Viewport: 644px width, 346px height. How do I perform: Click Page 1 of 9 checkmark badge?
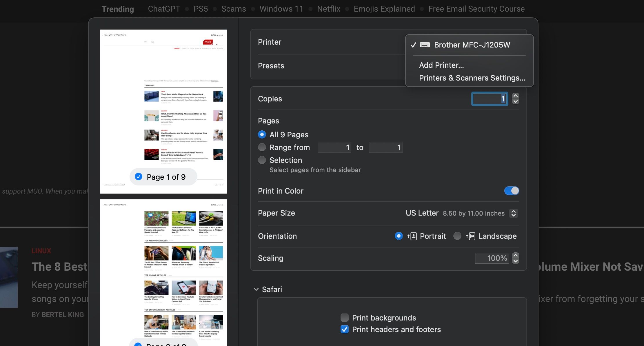pyautogui.click(x=139, y=177)
